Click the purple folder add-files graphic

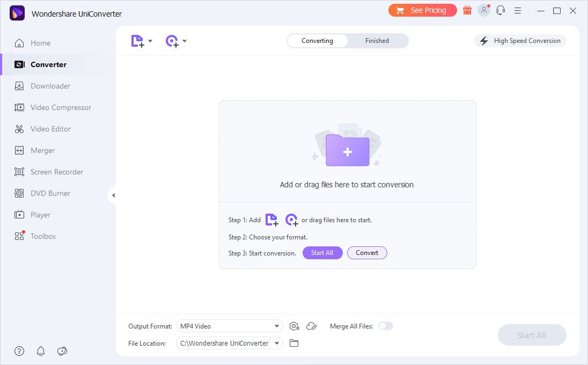(x=347, y=149)
